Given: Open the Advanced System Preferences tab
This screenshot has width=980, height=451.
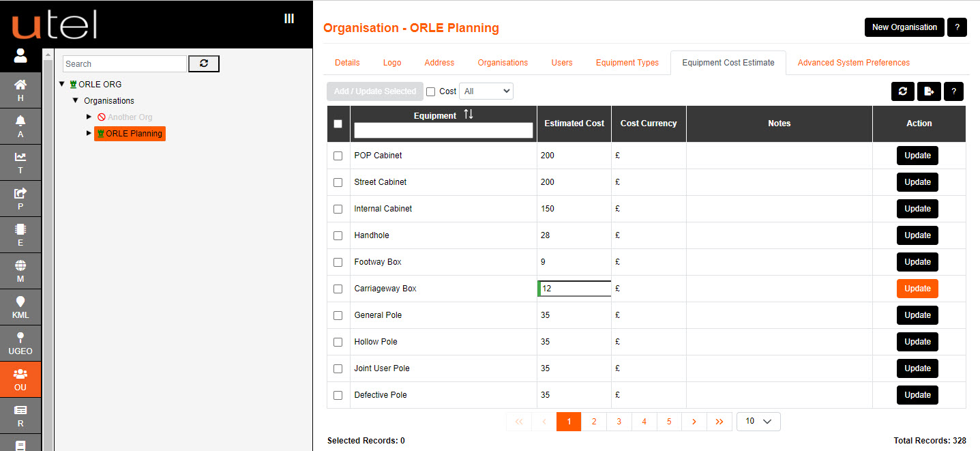Looking at the screenshot, I should click(x=853, y=62).
